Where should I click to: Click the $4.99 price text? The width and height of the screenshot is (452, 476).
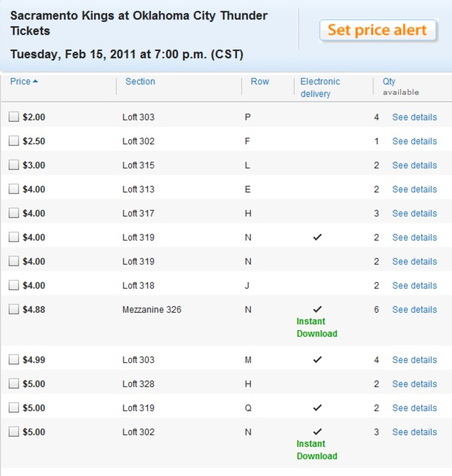[34, 360]
